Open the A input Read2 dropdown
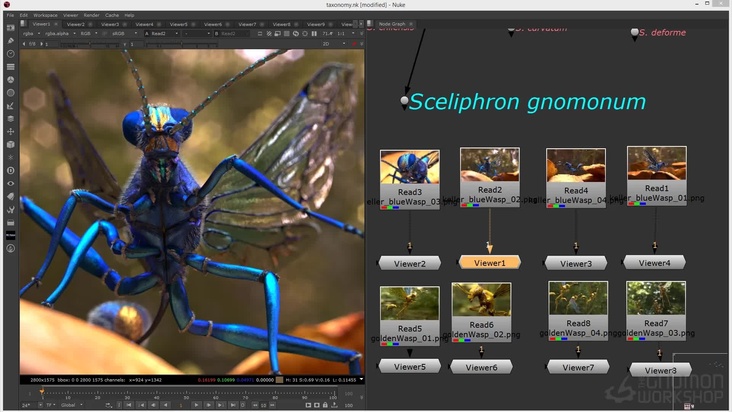 coord(162,34)
